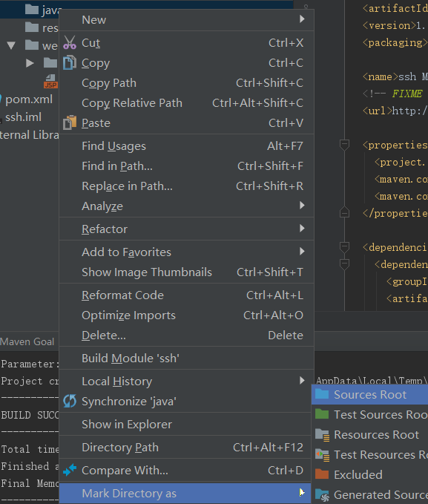This screenshot has height=504, width=428.
Task: Collapse the expanded 'we' folder tree arrow
Action: (x=11, y=45)
